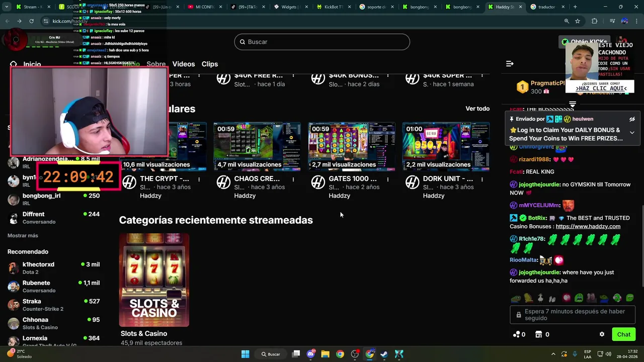This screenshot has width=644, height=362.
Task: Show hidden system tray icons
Action: pos(553,354)
